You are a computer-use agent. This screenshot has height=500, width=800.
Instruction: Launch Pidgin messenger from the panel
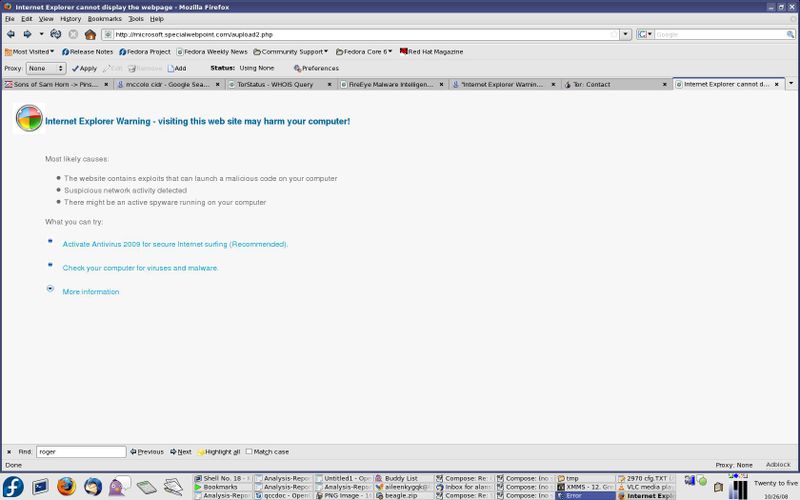(x=119, y=486)
